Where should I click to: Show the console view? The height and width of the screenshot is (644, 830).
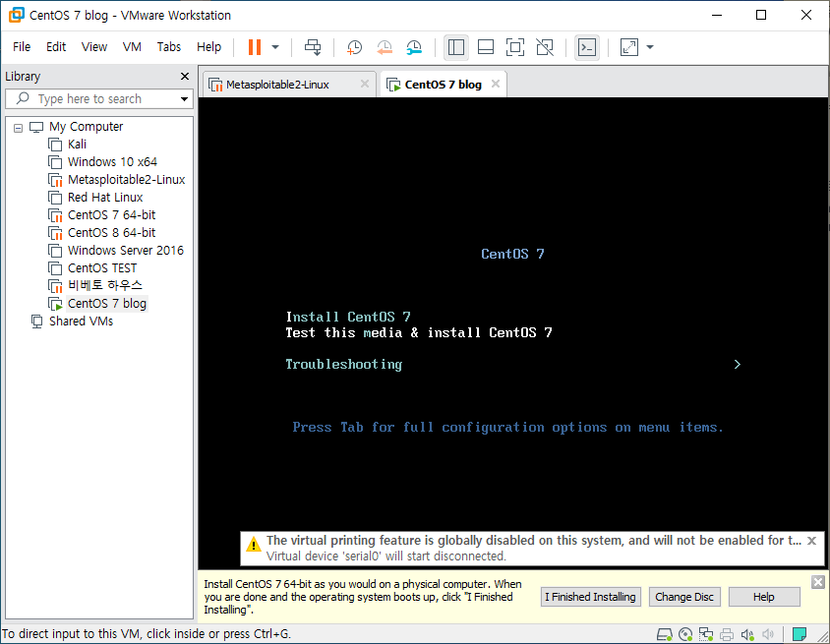coord(587,47)
